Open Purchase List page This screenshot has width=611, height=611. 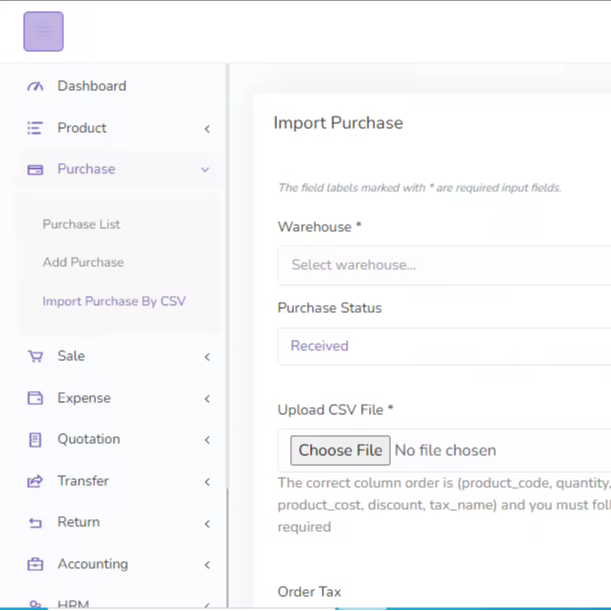click(x=81, y=224)
